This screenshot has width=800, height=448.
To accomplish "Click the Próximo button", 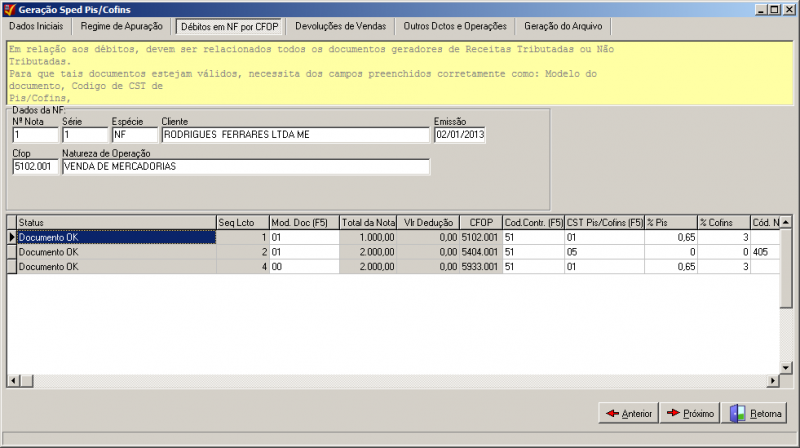I will point(690,413).
